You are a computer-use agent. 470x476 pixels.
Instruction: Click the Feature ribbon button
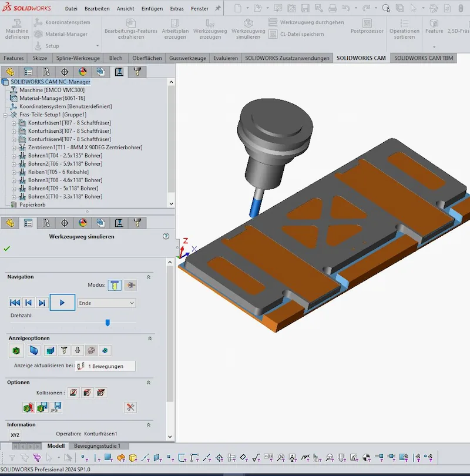pos(434,26)
